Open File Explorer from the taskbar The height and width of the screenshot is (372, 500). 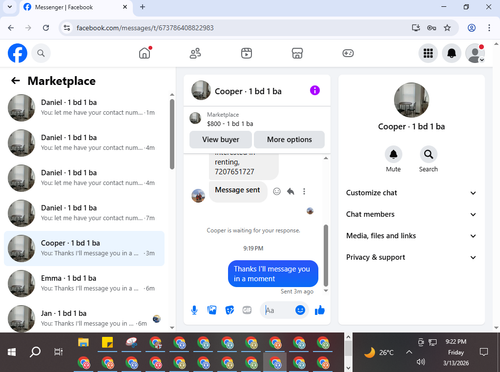point(83,342)
